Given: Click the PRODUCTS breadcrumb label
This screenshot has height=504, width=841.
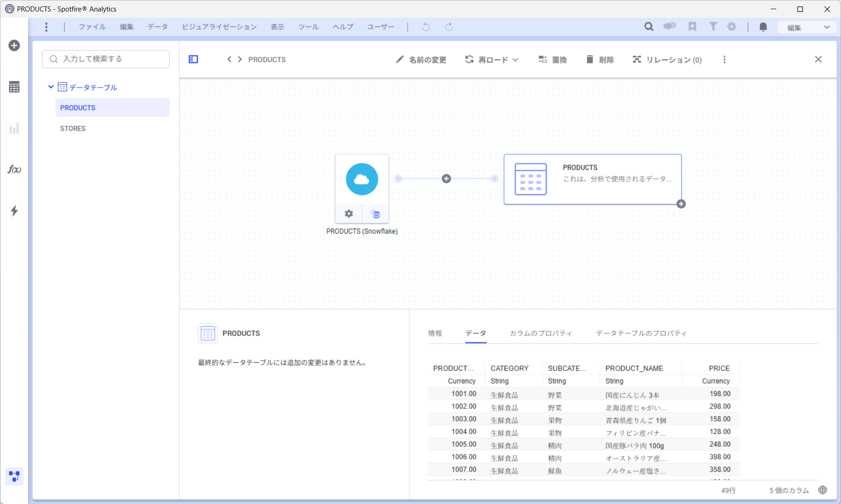Looking at the screenshot, I should pyautogui.click(x=267, y=59).
